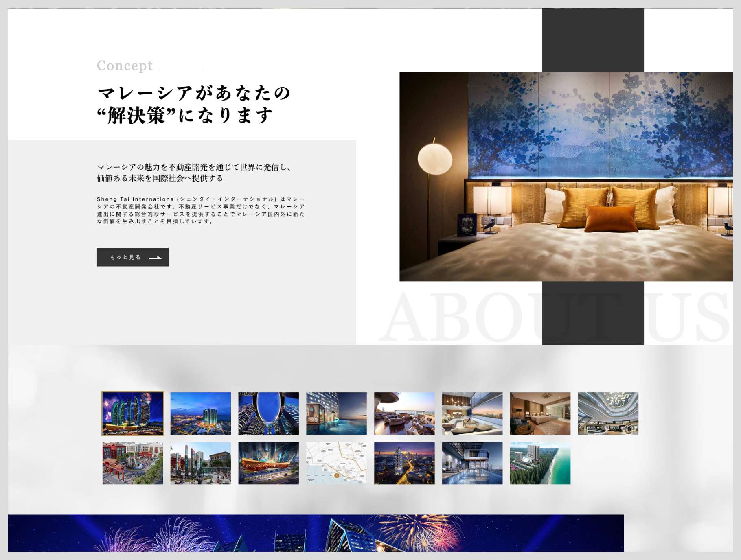This screenshot has height=560, width=741.
Task: Open the location map thumbnail
Action: click(x=336, y=463)
